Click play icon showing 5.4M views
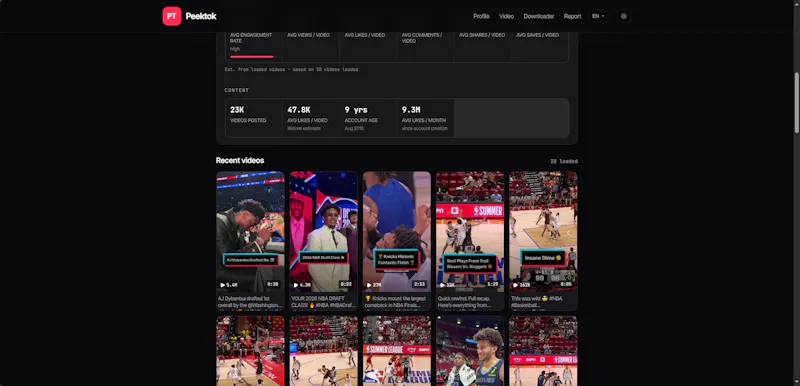This screenshot has width=800, height=386. [x=222, y=285]
